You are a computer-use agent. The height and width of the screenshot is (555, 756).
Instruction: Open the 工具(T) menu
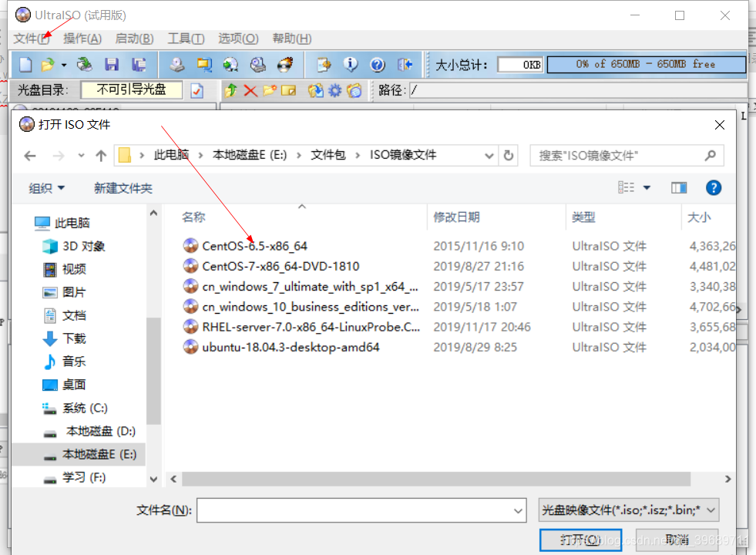[x=186, y=39]
